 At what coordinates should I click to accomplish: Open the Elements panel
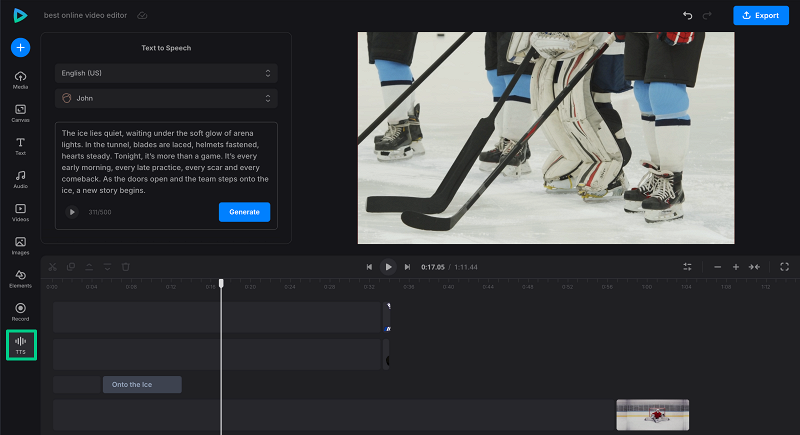click(20, 279)
